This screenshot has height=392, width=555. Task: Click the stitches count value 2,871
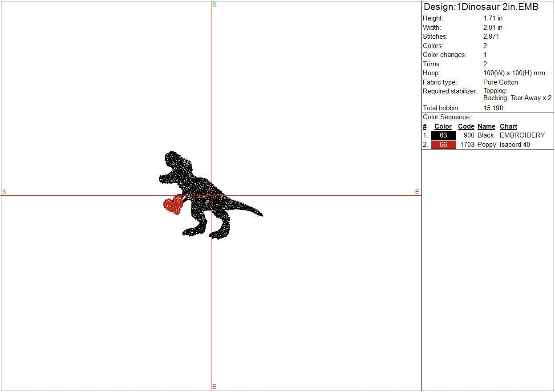pos(491,36)
